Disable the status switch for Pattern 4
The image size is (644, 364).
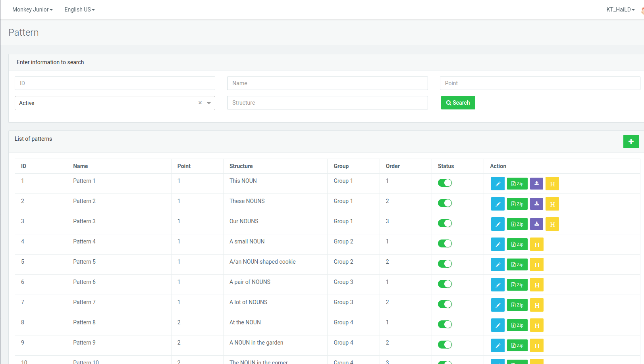pyautogui.click(x=445, y=243)
